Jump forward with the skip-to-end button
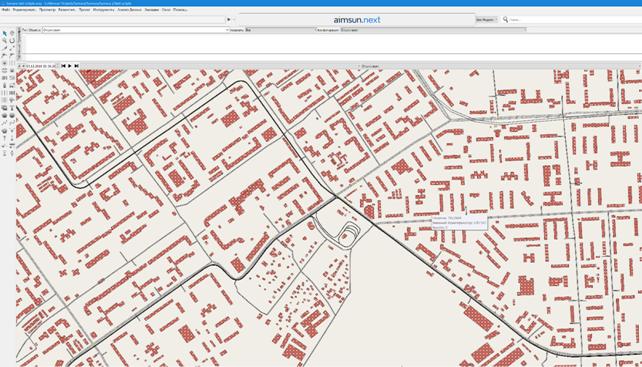The width and height of the screenshot is (642, 367). (76, 66)
